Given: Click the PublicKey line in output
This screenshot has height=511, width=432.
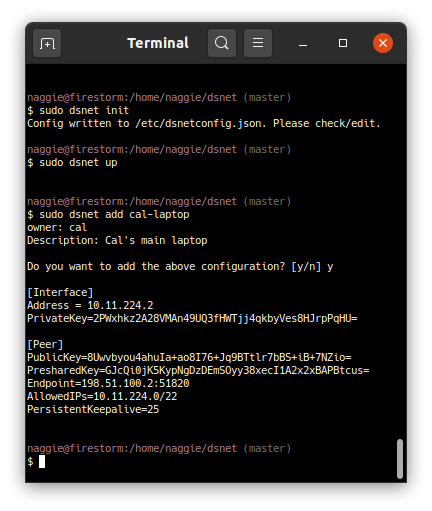Looking at the screenshot, I should click(x=189, y=357).
